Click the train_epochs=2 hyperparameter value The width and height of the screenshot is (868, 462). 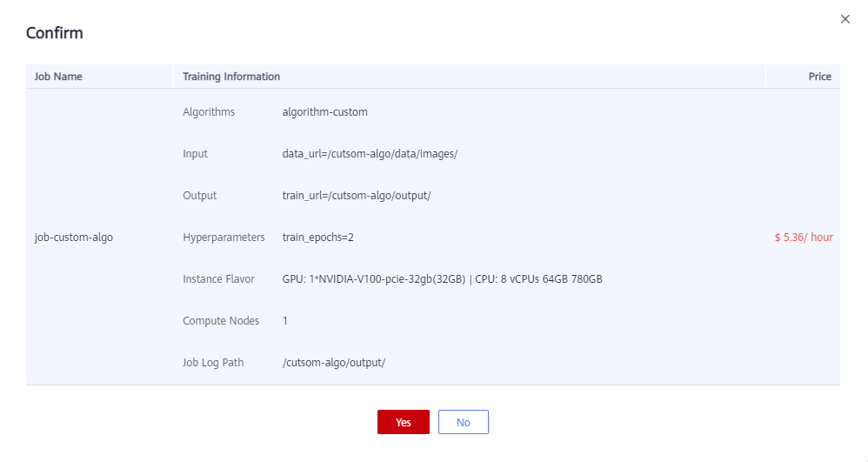[x=319, y=238]
